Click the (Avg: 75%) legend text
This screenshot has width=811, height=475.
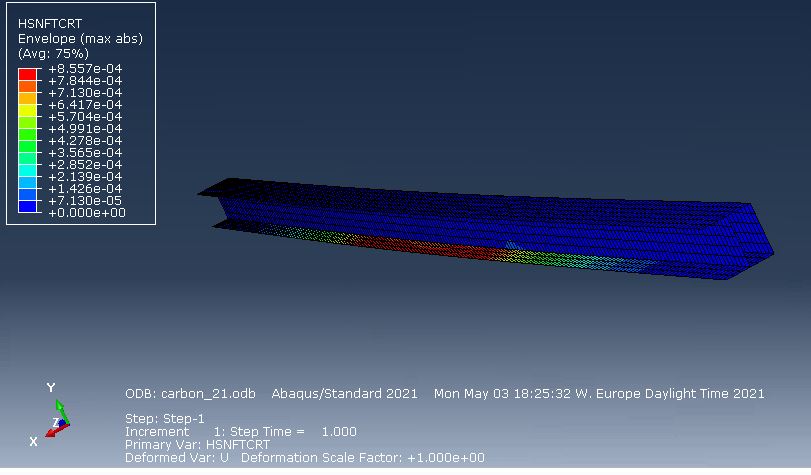coord(53,54)
